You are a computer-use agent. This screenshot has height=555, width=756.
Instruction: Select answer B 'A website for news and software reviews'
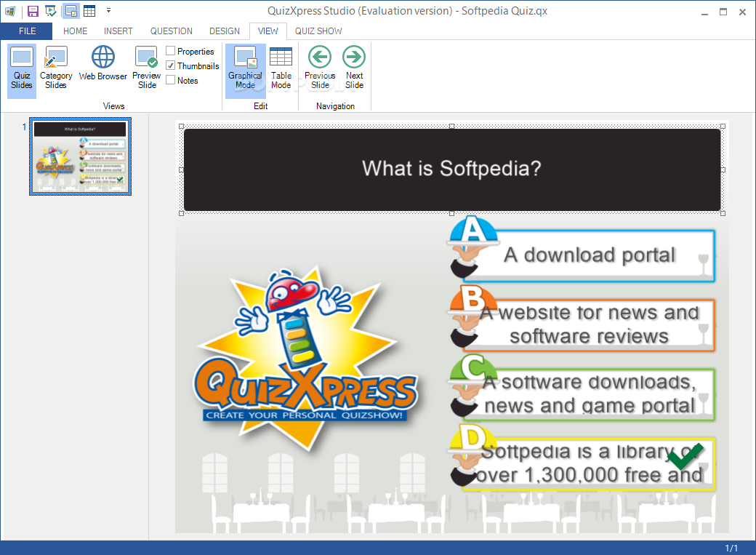pyautogui.click(x=589, y=325)
